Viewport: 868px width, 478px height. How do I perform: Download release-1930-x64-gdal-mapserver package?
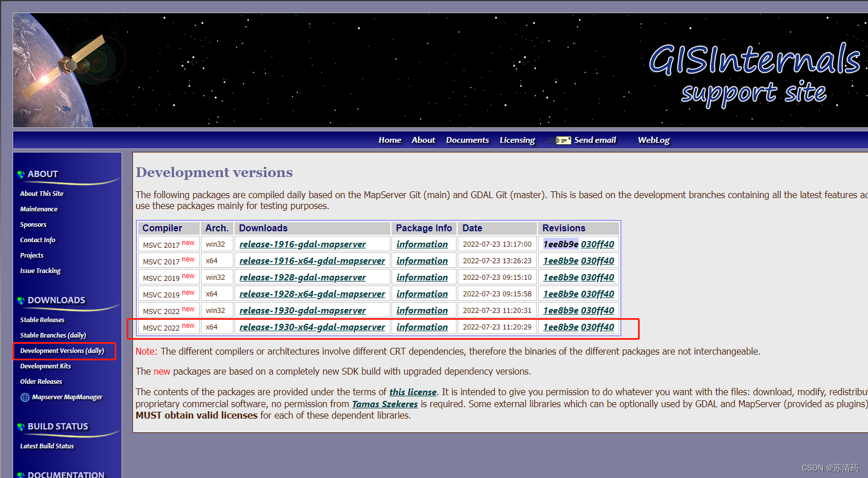coord(312,327)
